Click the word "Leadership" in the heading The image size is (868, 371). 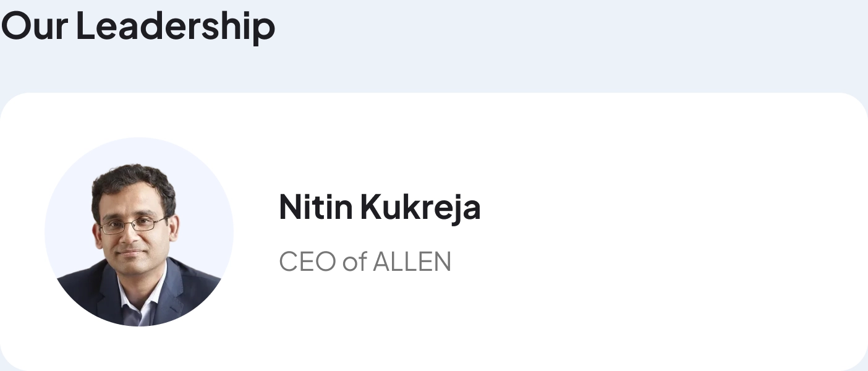[176, 26]
